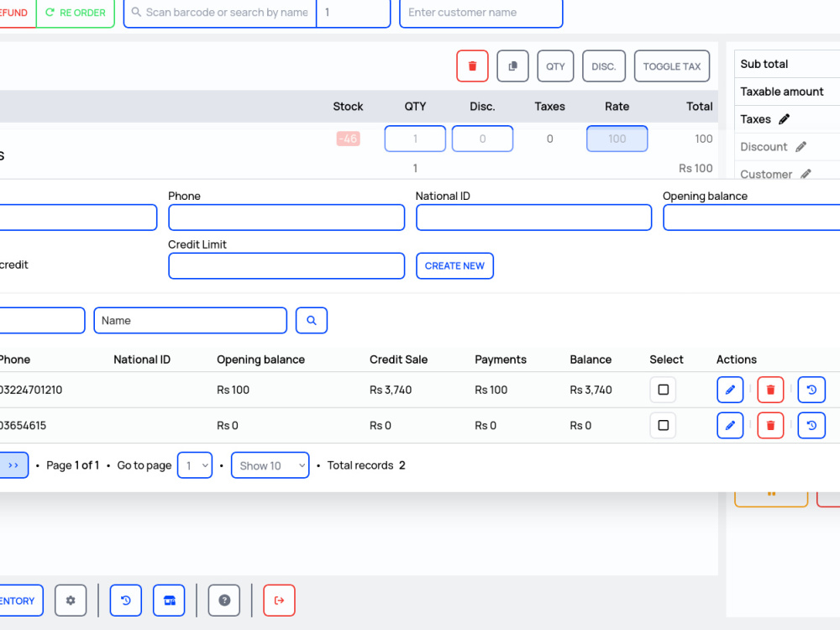Image resolution: width=840 pixels, height=630 pixels.
Task: Click the DISC. button
Action: 604,66
